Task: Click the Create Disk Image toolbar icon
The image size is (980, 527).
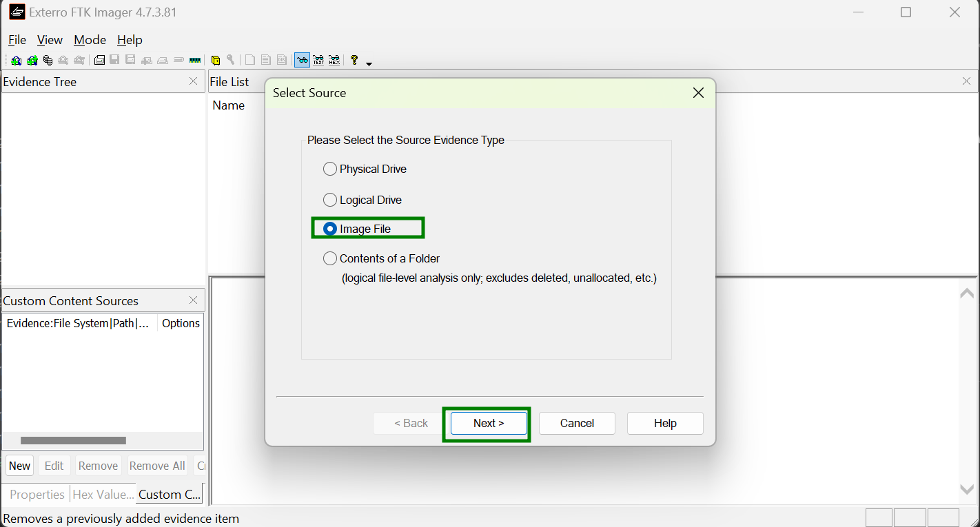Action: 99,61
